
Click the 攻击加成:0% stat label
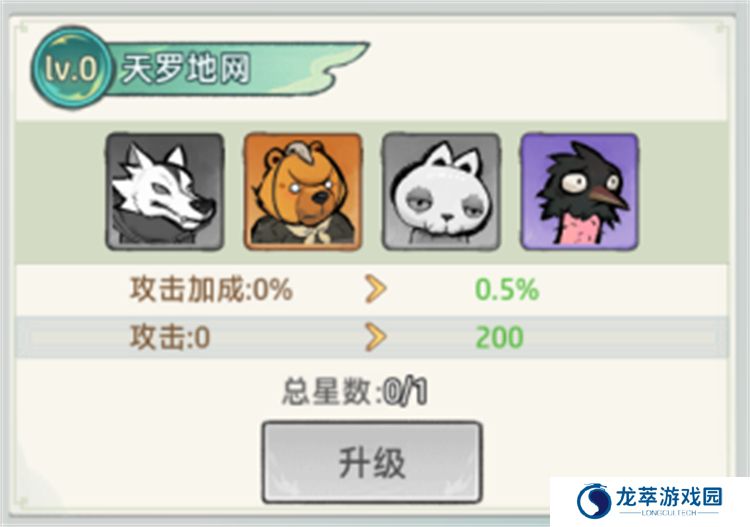(x=211, y=289)
